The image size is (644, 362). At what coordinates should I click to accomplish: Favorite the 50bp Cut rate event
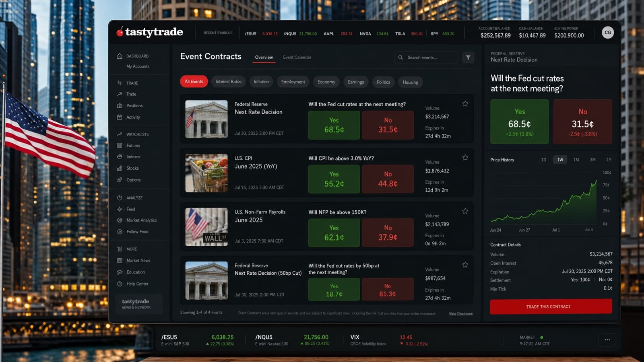coord(465,265)
